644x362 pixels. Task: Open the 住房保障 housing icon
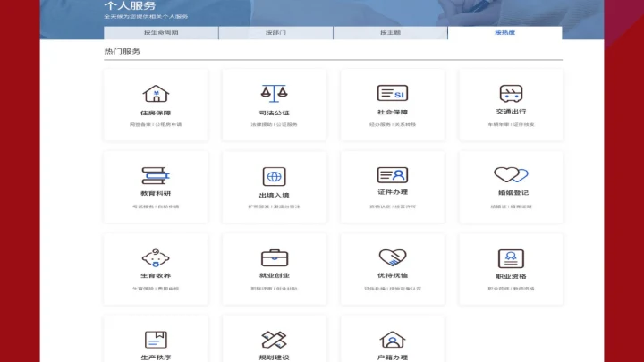click(x=156, y=94)
